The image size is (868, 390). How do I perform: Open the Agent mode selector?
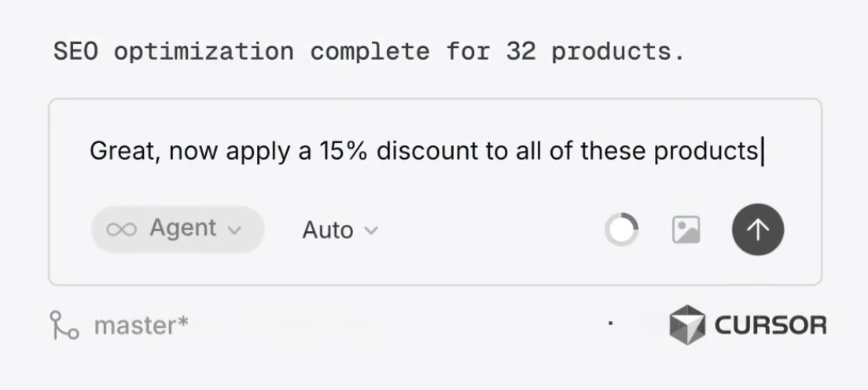(x=177, y=229)
